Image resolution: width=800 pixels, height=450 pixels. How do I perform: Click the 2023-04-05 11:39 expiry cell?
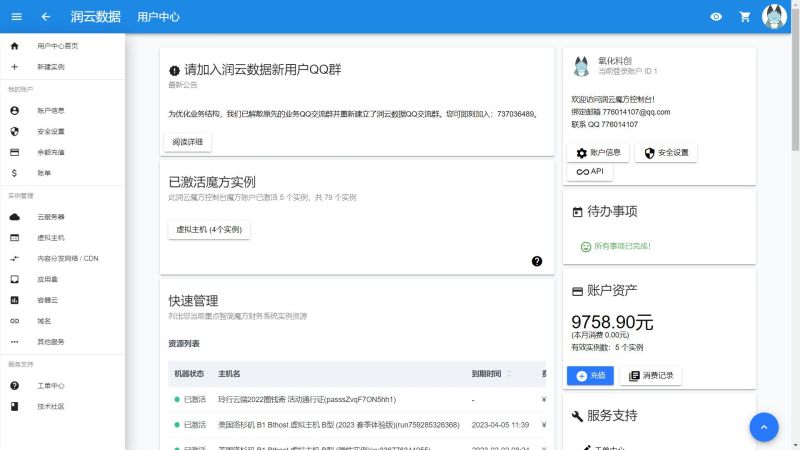click(500, 424)
